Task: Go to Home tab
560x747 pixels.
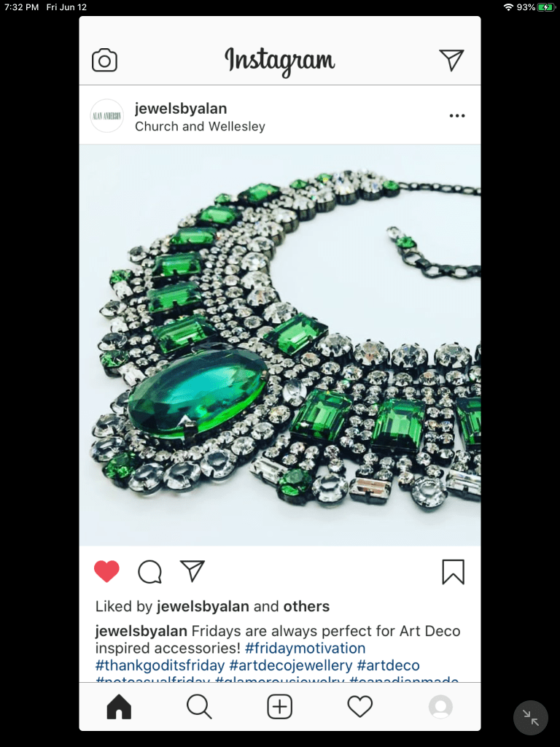Action: point(119,706)
